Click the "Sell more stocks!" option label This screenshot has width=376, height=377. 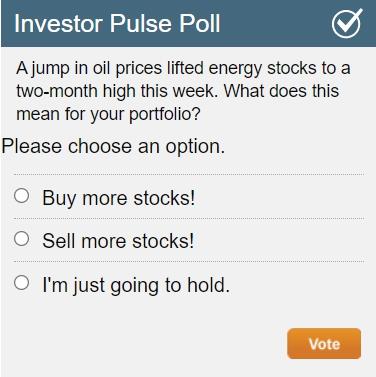click(118, 241)
